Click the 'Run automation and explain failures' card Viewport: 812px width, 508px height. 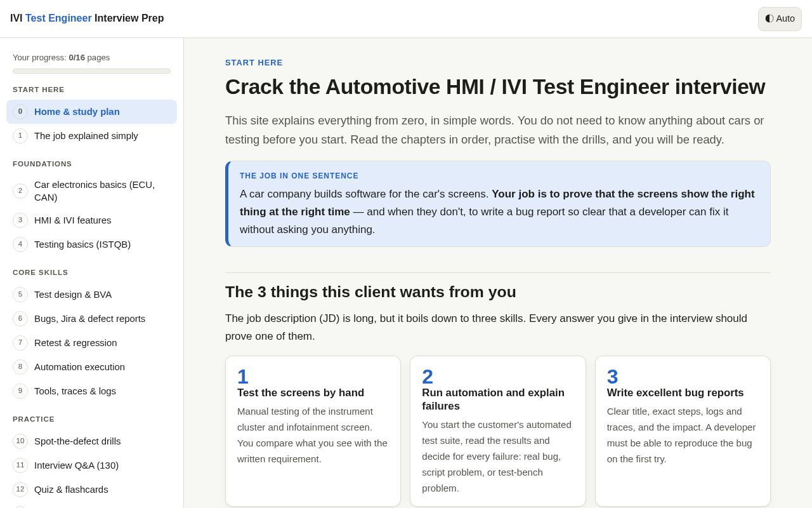(498, 431)
